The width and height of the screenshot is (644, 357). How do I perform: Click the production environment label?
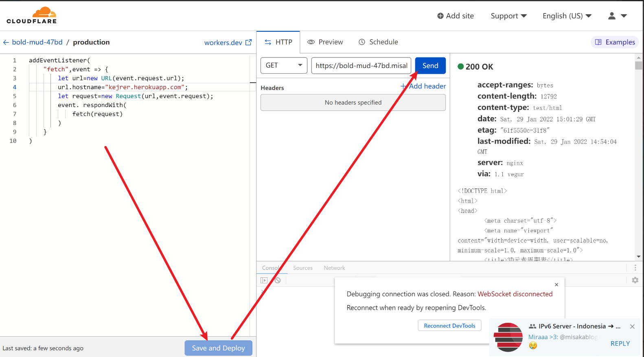(91, 42)
